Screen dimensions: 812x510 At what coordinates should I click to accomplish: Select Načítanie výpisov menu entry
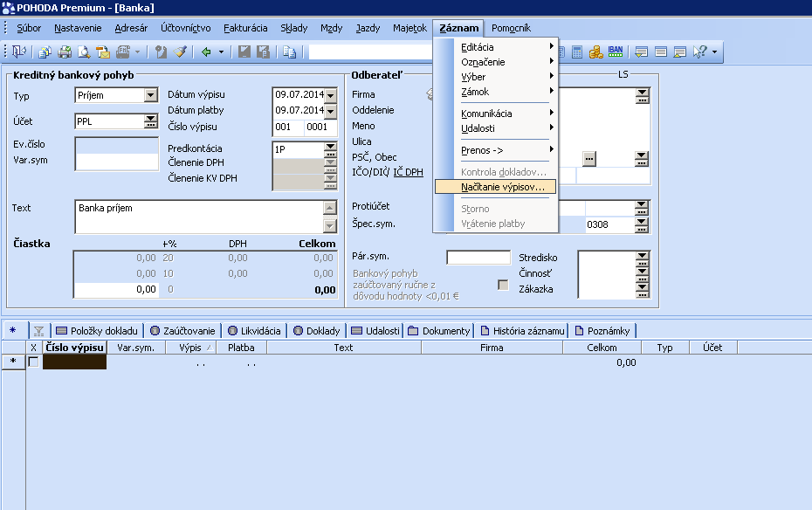(496, 187)
